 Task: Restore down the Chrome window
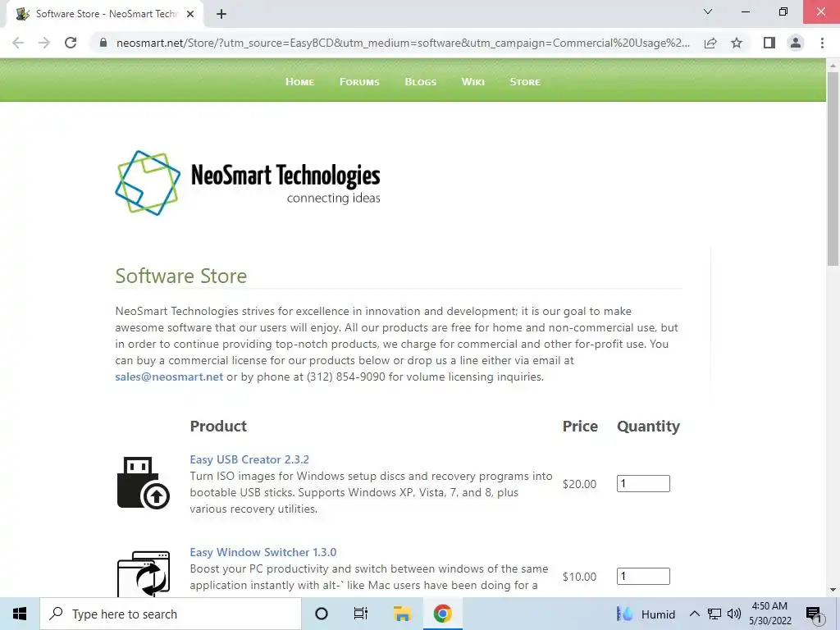tap(783, 11)
